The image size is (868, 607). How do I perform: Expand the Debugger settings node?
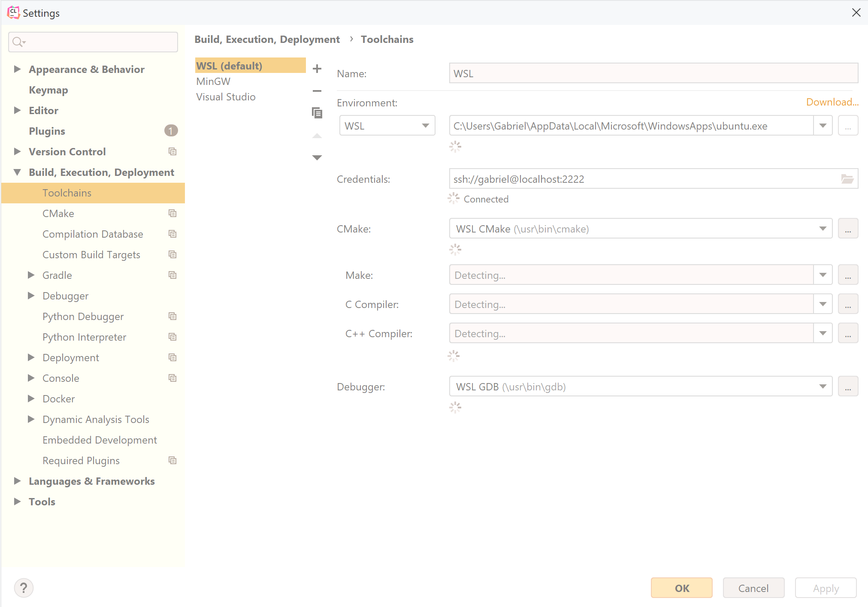coord(31,296)
